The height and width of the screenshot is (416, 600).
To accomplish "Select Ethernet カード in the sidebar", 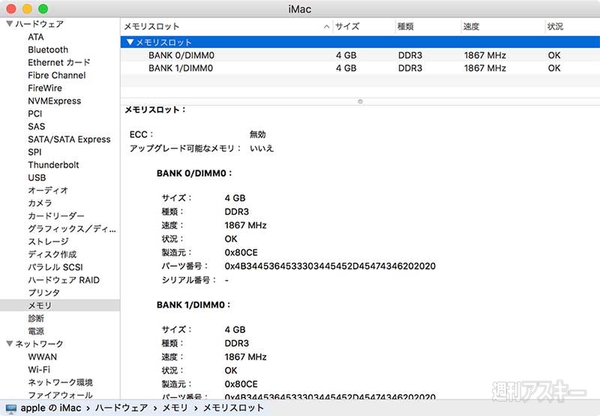I will point(59,62).
